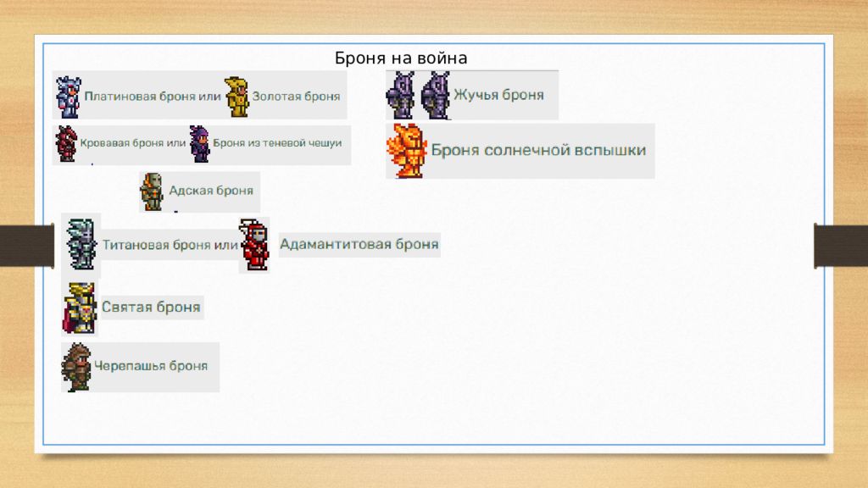Select the second Beetle armor sprite
868x488 pixels.
(x=436, y=95)
